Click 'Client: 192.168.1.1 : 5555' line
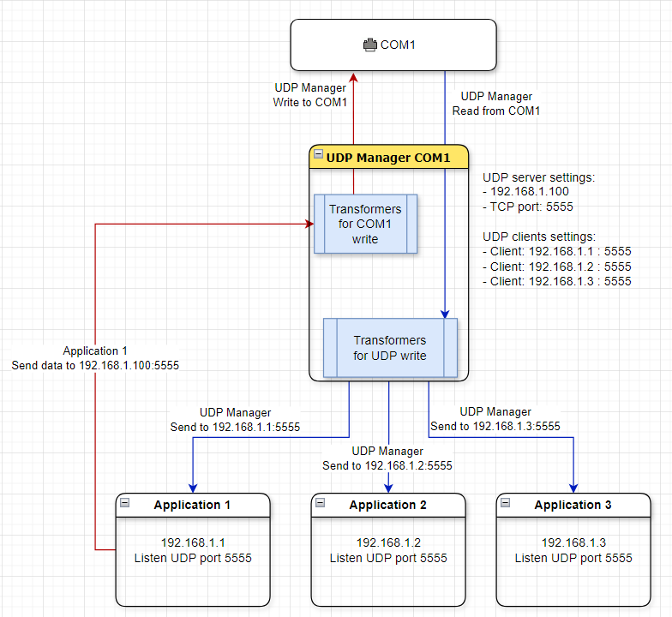The height and width of the screenshot is (617, 672). [557, 251]
